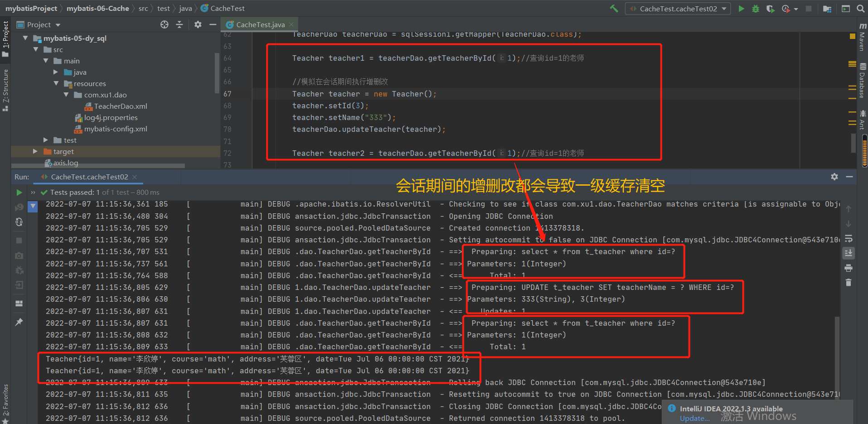
Task: Click Dump Threads camera icon
Action: 19,255
